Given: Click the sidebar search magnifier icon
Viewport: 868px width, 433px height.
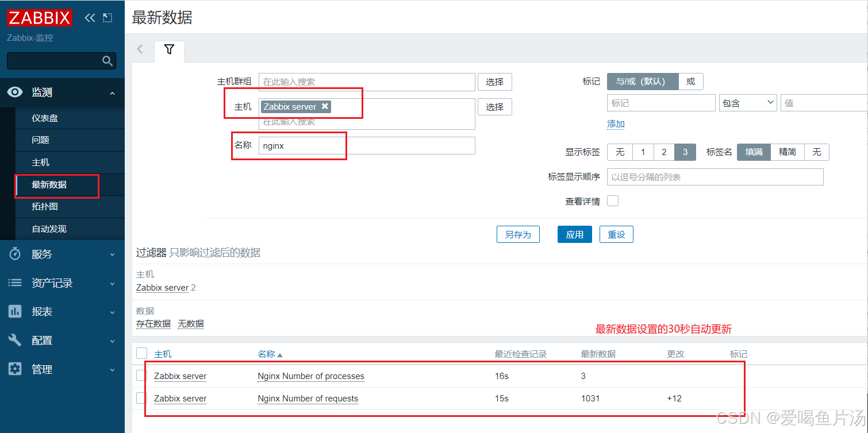Looking at the screenshot, I should 107,61.
